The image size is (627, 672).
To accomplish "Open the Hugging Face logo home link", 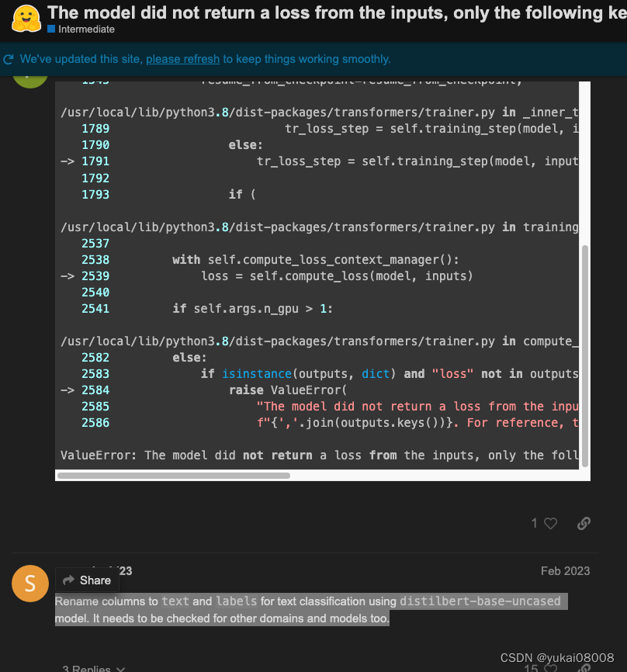I will click(26, 19).
